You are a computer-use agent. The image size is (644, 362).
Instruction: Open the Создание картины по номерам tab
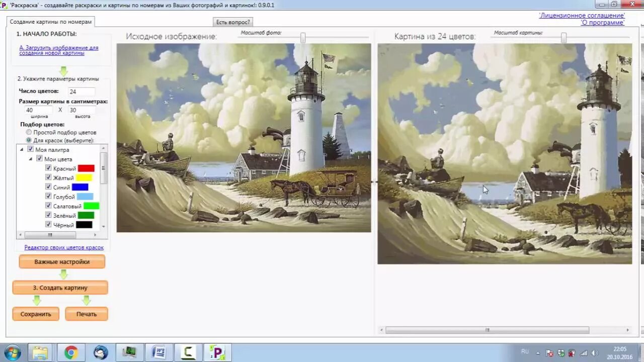pyautogui.click(x=51, y=22)
